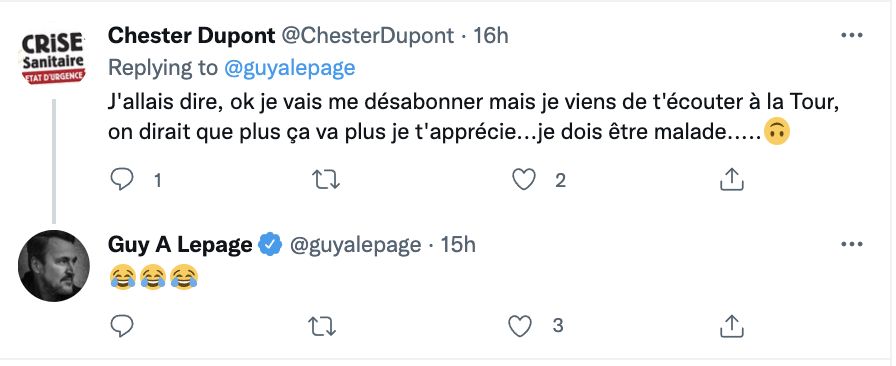Open the @guyalepage mention link
Viewport: 896px width, 366px height.
[289, 68]
